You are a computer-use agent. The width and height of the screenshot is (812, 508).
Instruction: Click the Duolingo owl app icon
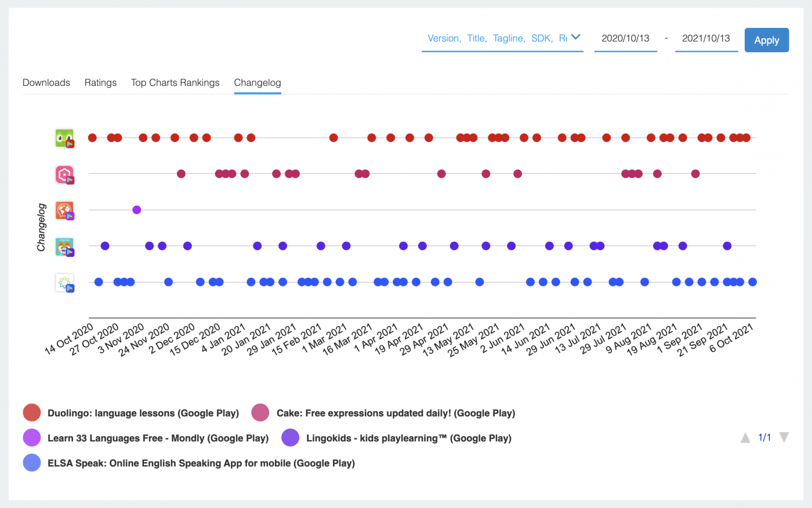pos(64,137)
